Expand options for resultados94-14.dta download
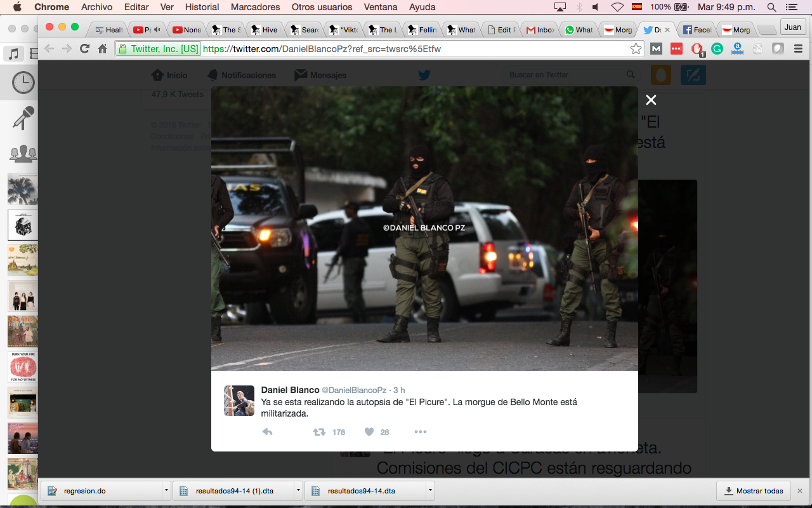This screenshot has height=508, width=812. click(x=430, y=491)
